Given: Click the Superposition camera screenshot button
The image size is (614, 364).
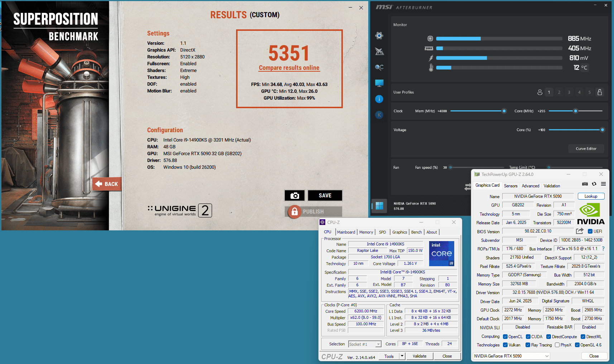Looking at the screenshot, I should tap(294, 196).
